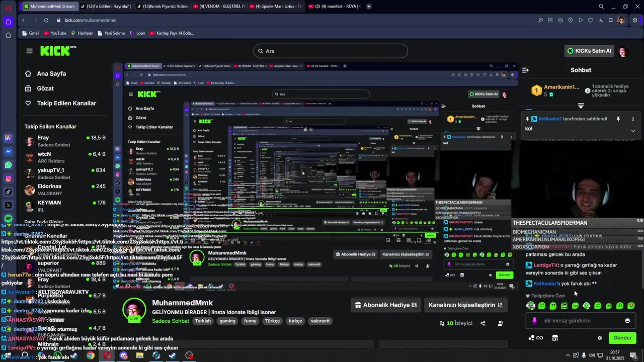The image size is (644, 362).
Task: Open a new browser tab with the plus button
Action: pyautogui.click(x=369, y=7)
